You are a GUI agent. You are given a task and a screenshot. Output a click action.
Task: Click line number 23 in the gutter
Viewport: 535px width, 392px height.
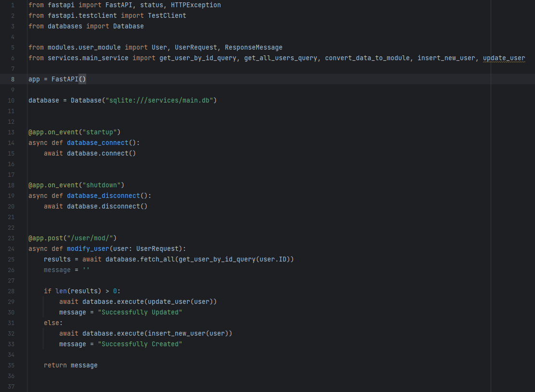click(x=11, y=238)
